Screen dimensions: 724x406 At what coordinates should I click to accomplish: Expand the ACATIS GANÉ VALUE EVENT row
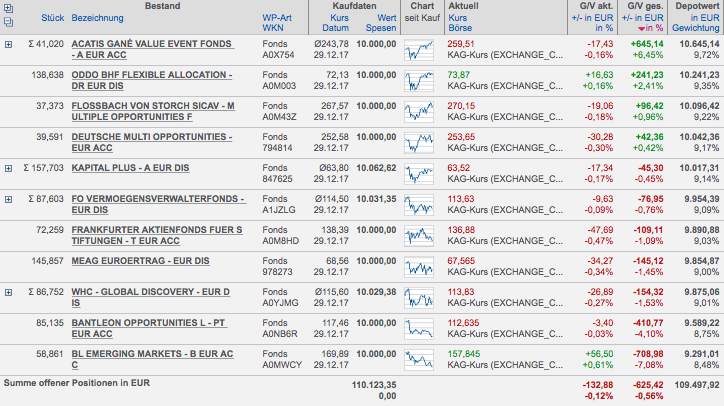coord(8,44)
